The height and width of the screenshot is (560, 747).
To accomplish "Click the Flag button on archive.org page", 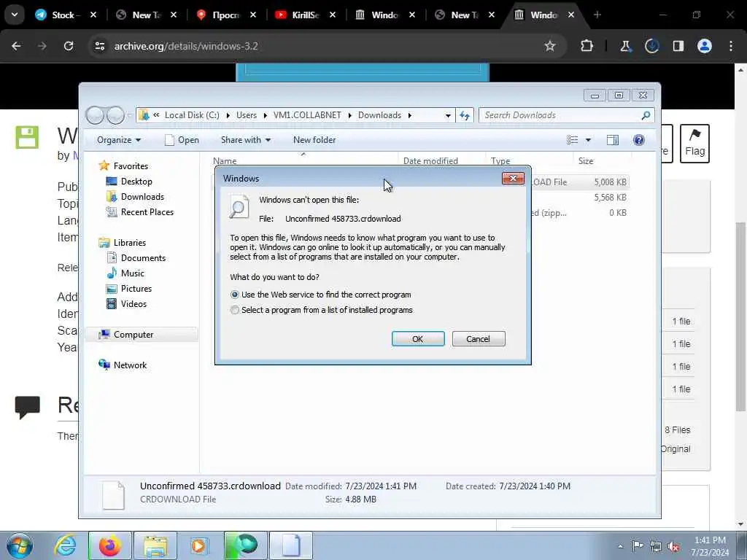I will pyautogui.click(x=694, y=144).
